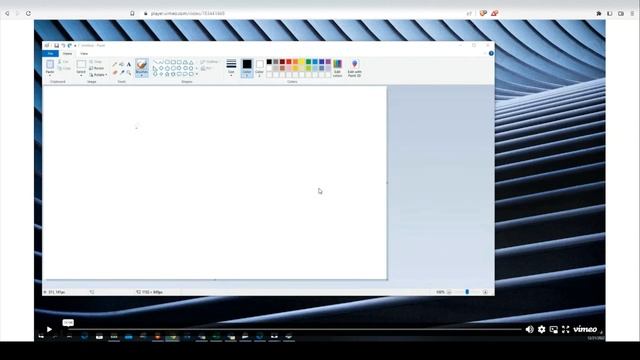640x360 pixels.
Task: Reload the page in the browser
Action: point(28,13)
